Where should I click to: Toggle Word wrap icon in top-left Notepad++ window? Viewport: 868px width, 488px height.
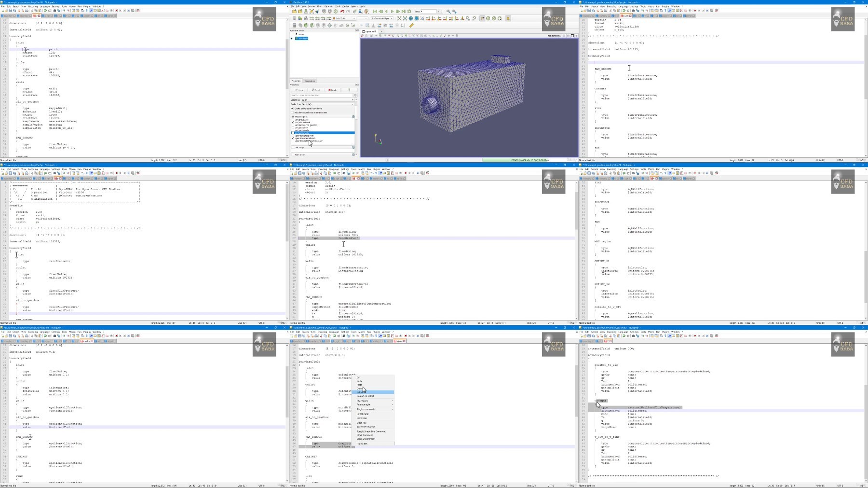[82, 10]
